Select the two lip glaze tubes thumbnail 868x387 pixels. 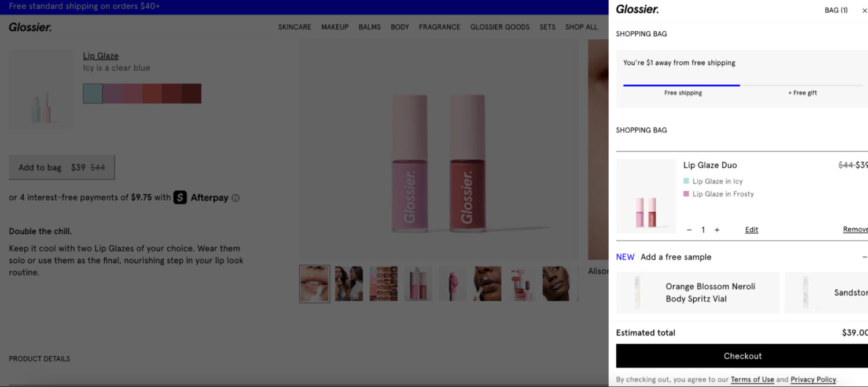[418, 283]
